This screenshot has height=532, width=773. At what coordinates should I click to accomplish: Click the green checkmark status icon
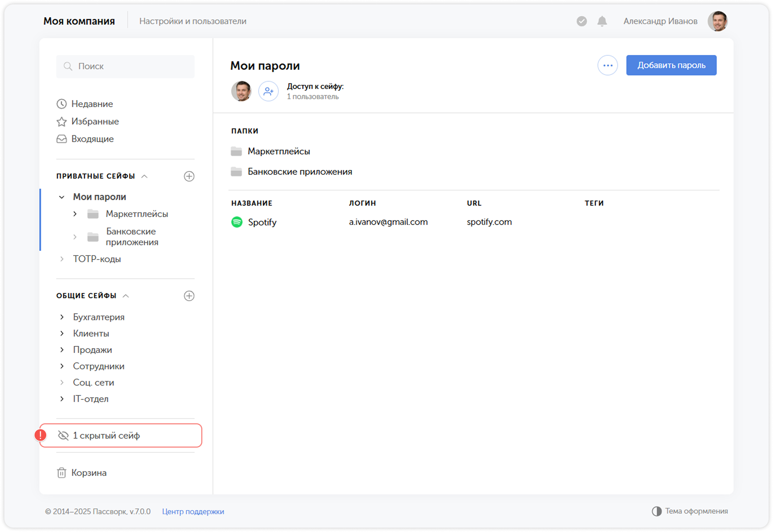582,21
